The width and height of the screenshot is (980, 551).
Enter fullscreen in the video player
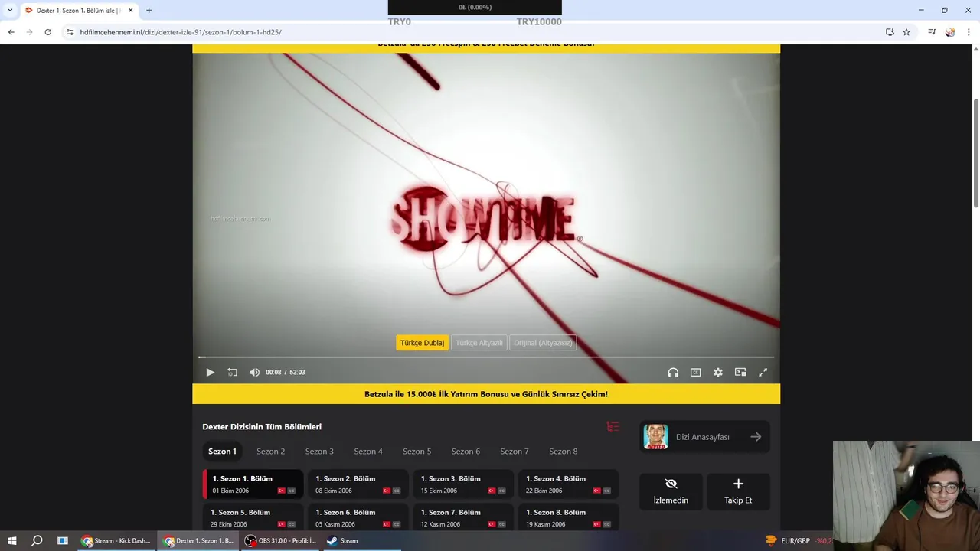(x=763, y=373)
